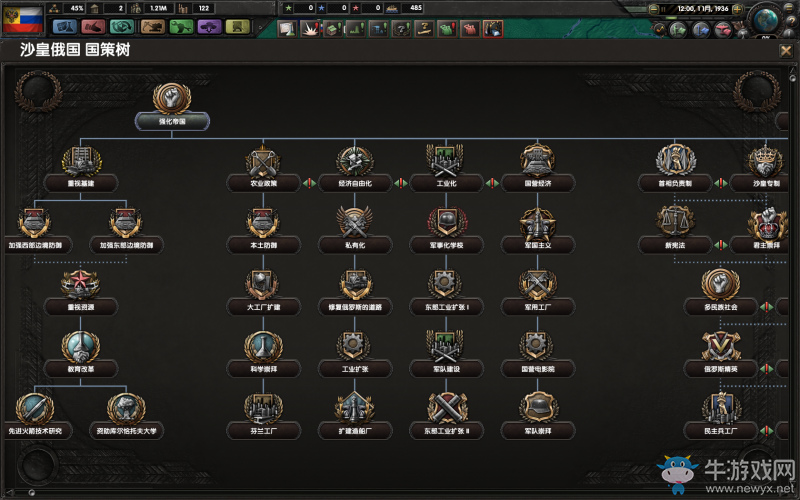The width and height of the screenshot is (800, 500).
Task: Click the gear icon for 东部工业扩张 I
Action: pos(446,284)
